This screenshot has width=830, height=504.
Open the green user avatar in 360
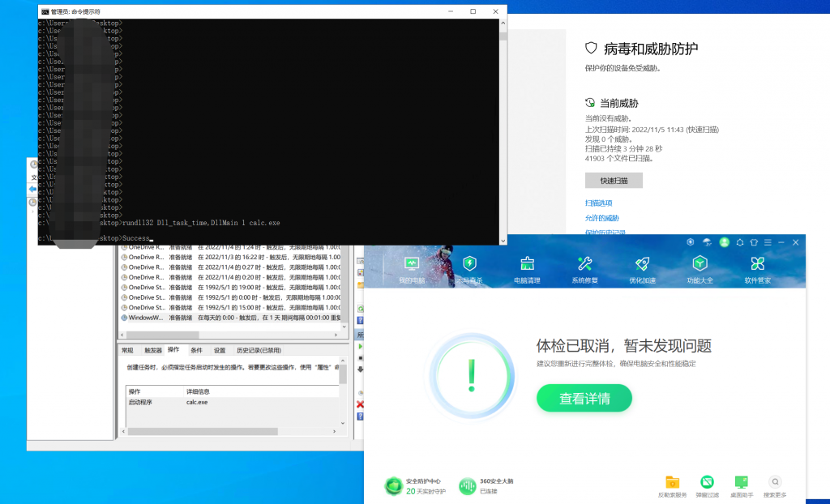pyautogui.click(x=724, y=242)
